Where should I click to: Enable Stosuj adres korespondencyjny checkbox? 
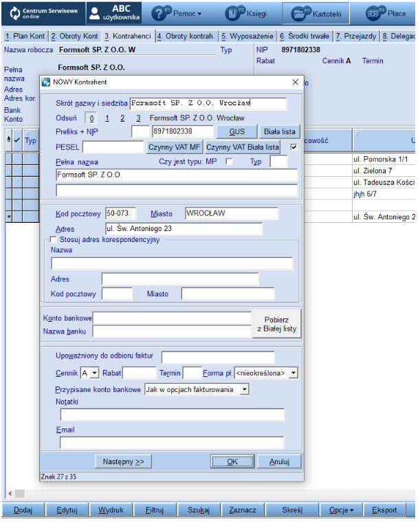coord(54,239)
